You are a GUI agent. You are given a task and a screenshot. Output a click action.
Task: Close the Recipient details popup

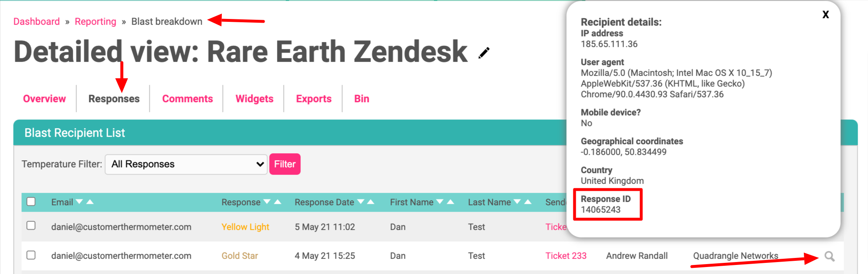coord(825,14)
